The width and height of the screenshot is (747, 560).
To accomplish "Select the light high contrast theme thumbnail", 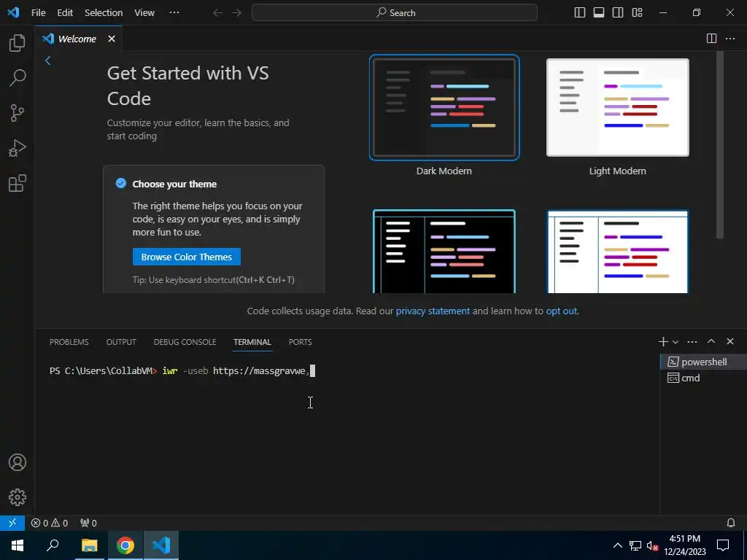I will pos(617,252).
